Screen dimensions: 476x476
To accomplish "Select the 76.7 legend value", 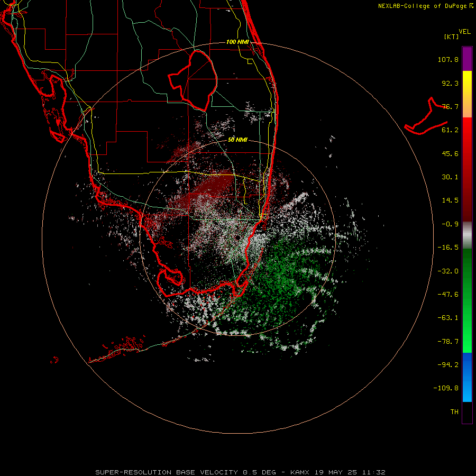I will [450, 106].
